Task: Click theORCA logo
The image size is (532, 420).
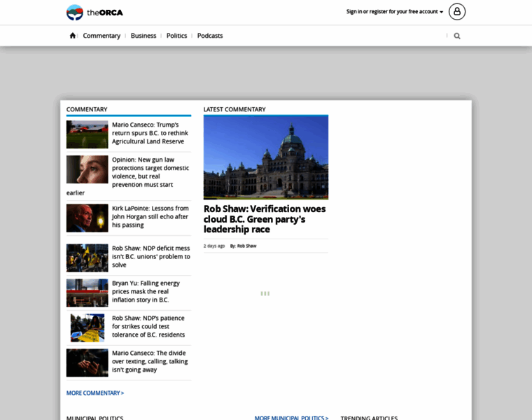Action: (x=94, y=12)
